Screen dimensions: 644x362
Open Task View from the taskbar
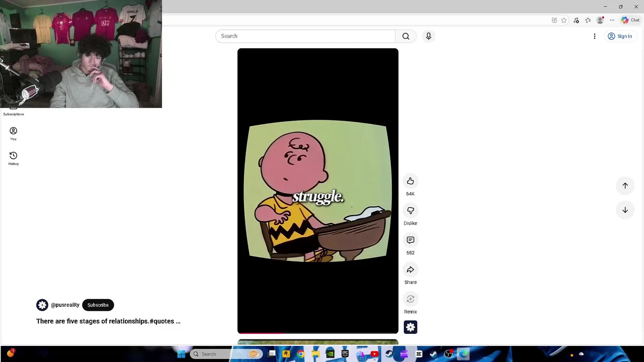272,354
